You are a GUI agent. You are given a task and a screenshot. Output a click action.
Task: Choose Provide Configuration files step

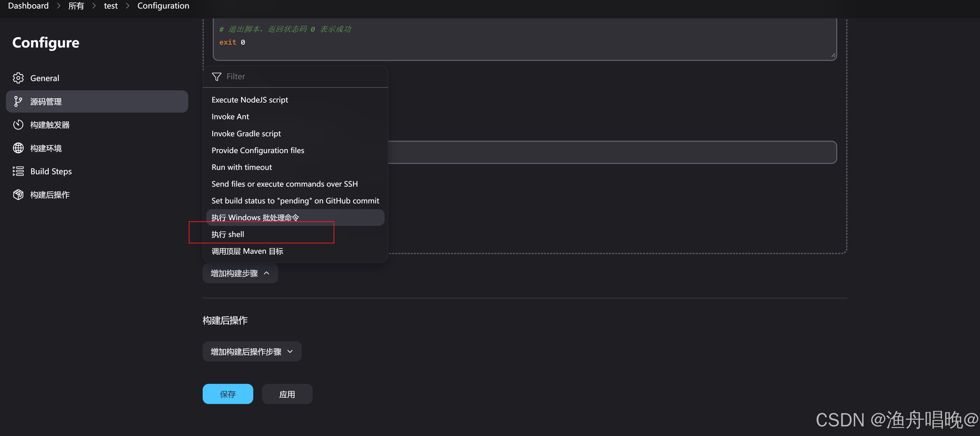(x=295, y=150)
